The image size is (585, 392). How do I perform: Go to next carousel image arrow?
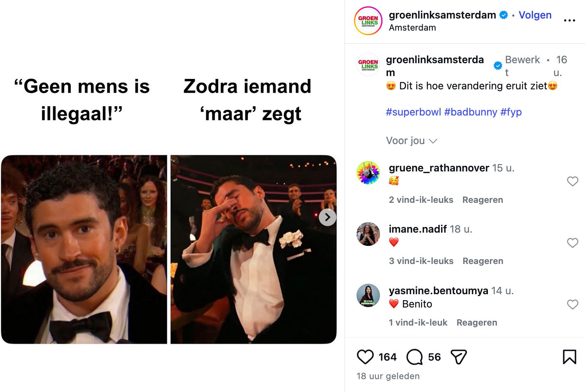tap(328, 217)
